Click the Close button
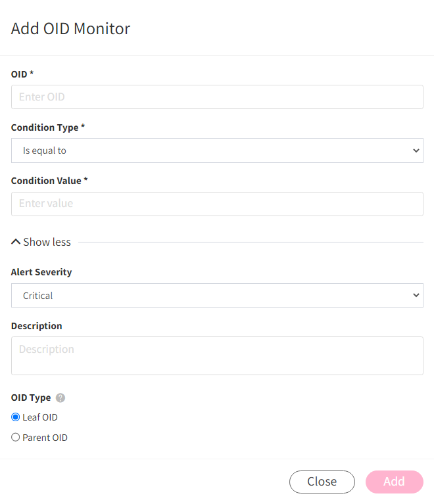The image size is (434, 504). point(322,482)
